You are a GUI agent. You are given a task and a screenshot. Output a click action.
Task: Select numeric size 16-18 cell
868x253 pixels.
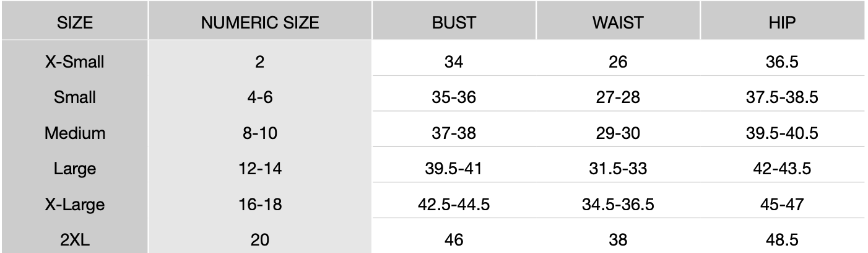coord(260,204)
